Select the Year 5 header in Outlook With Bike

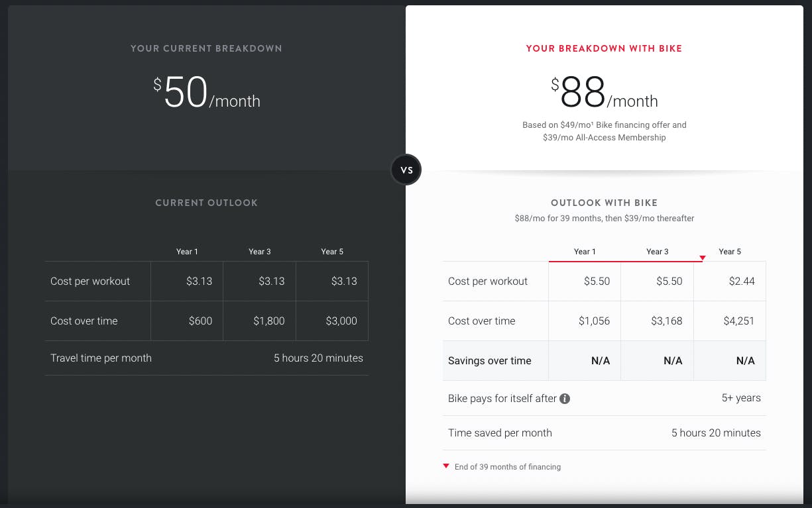(x=730, y=252)
